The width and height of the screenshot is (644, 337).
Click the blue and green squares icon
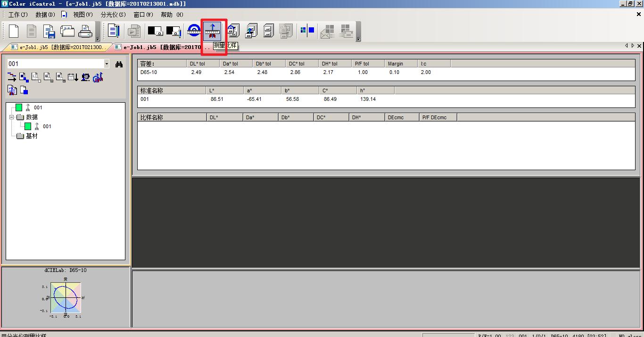coord(307,31)
